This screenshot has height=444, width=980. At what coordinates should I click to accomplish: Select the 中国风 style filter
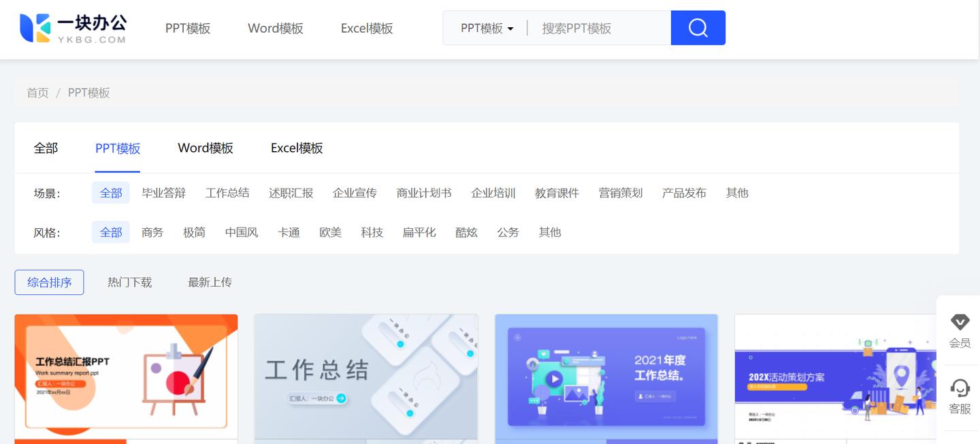tap(241, 232)
